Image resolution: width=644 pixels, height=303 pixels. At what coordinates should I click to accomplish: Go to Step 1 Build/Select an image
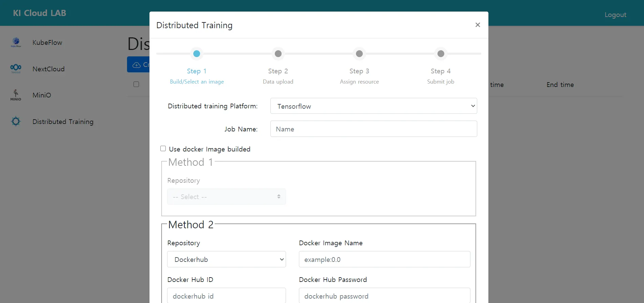point(197,76)
